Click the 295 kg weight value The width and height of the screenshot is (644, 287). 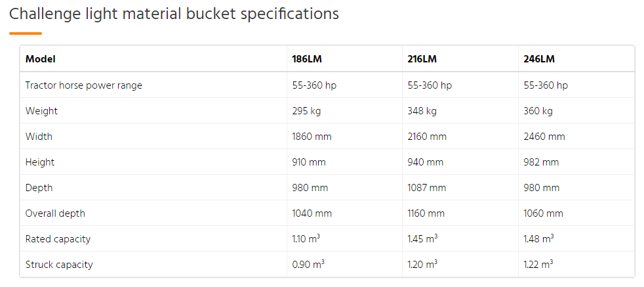pyautogui.click(x=306, y=111)
